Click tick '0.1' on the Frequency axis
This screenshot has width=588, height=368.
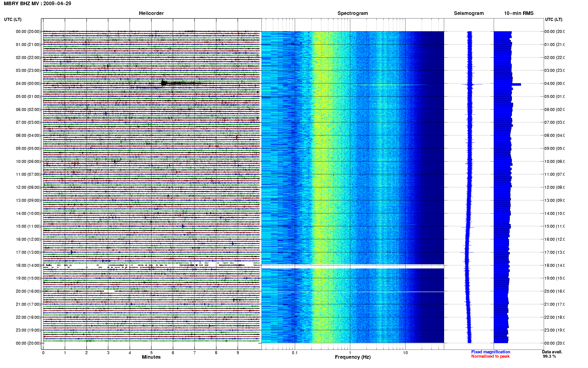pyautogui.click(x=295, y=353)
